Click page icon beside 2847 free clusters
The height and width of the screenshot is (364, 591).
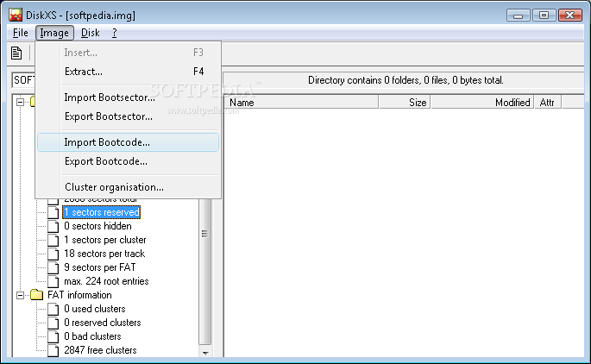pos(53,350)
